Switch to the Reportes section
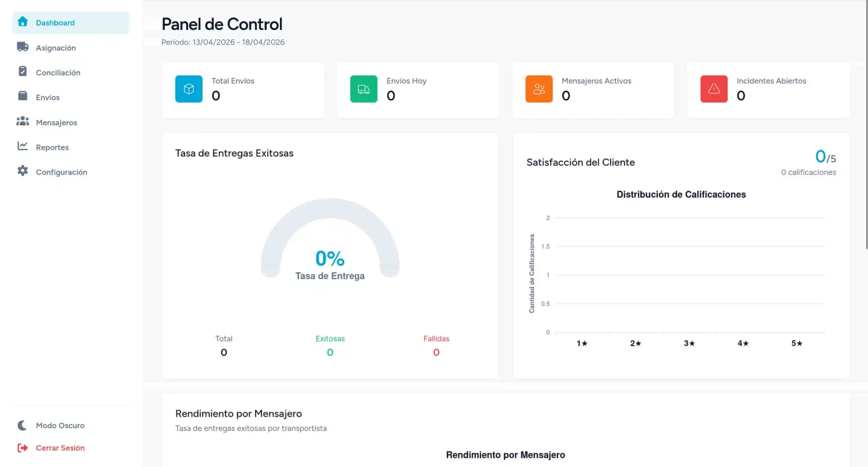This screenshot has width=868, height=467. [52, 147]
